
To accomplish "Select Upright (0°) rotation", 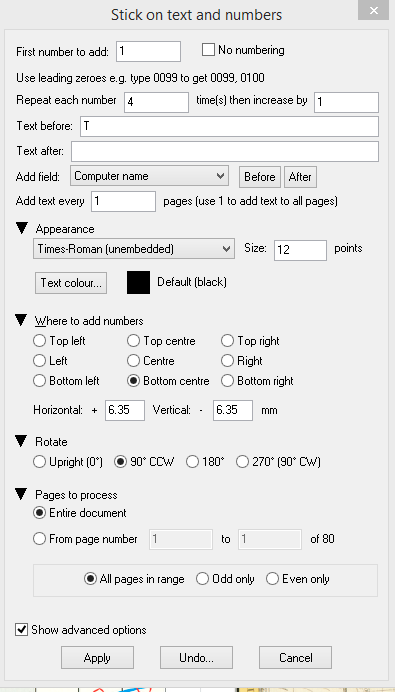I will [x=40, y=462].
